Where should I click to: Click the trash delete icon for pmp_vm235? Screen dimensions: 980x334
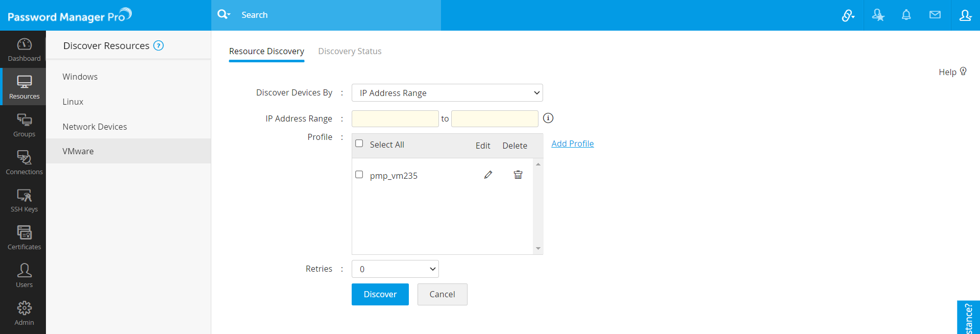coord(518,175)
